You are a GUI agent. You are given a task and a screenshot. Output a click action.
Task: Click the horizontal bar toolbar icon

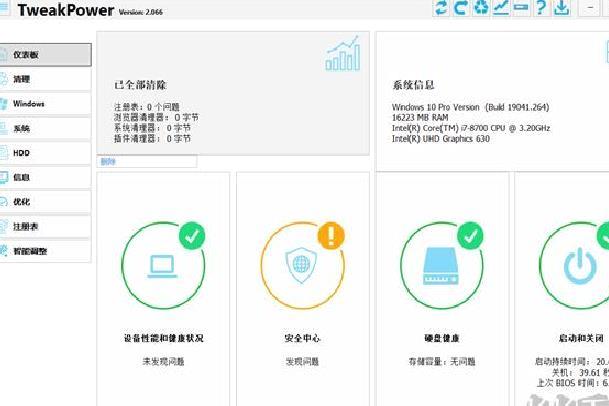click(x=521, y=7)
